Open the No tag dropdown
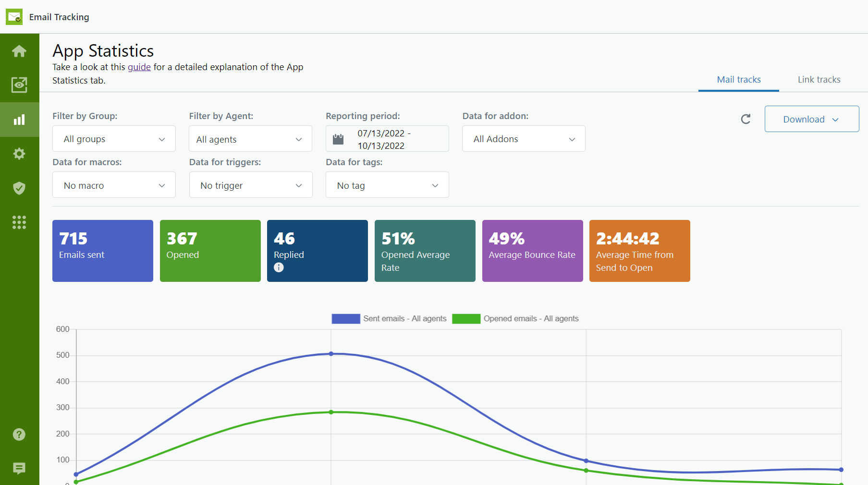The width and height of the screenshot is (868, 485). pyautogui.click(x=387, y=185)
